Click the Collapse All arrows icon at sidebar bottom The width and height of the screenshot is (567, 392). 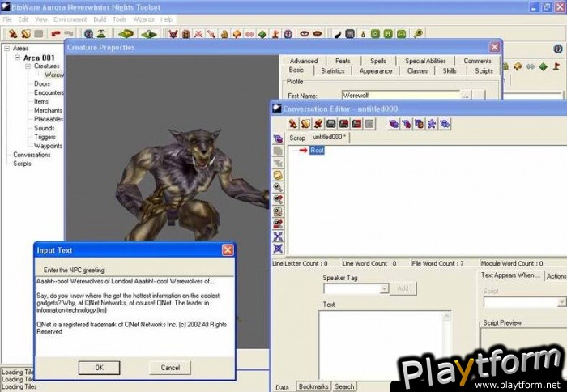coord(278,249)
